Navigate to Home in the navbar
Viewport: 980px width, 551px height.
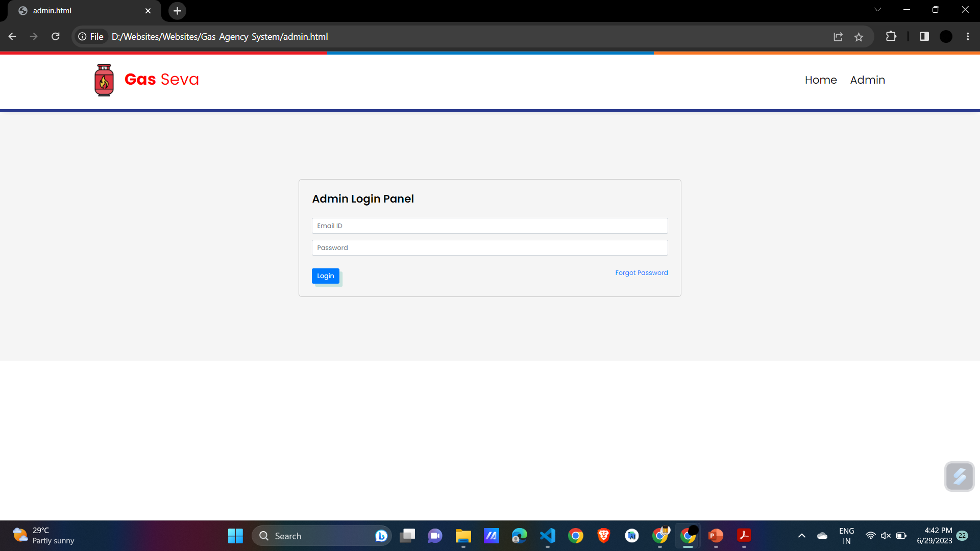[821, 80]
